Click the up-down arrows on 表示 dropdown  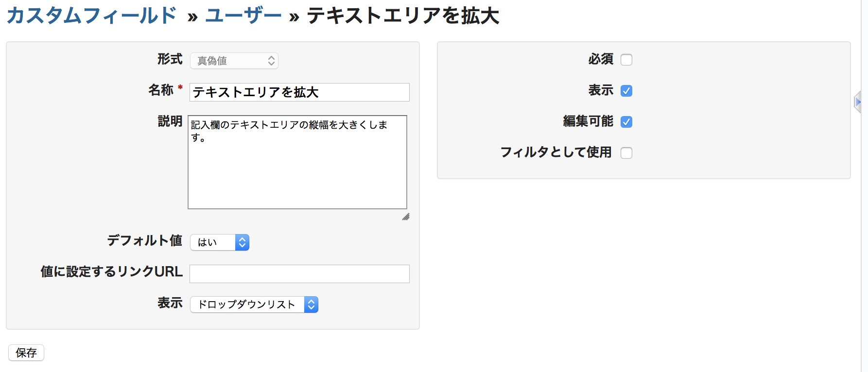coord(311,304)
